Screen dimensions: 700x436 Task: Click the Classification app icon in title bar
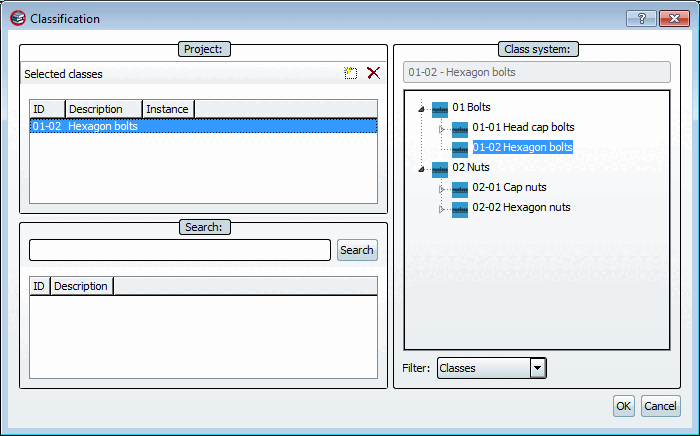(18, 18)
